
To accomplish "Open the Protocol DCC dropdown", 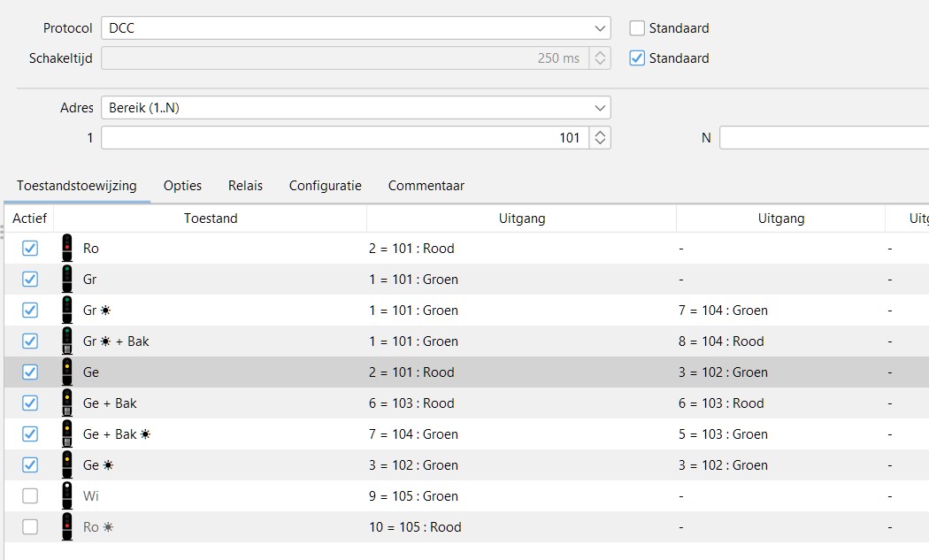I will (x=356, y=28).
